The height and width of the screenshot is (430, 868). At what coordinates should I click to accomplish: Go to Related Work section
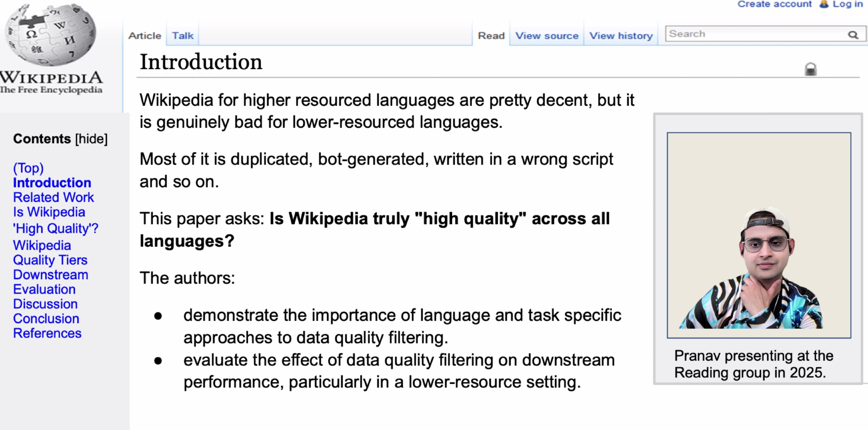53,197
